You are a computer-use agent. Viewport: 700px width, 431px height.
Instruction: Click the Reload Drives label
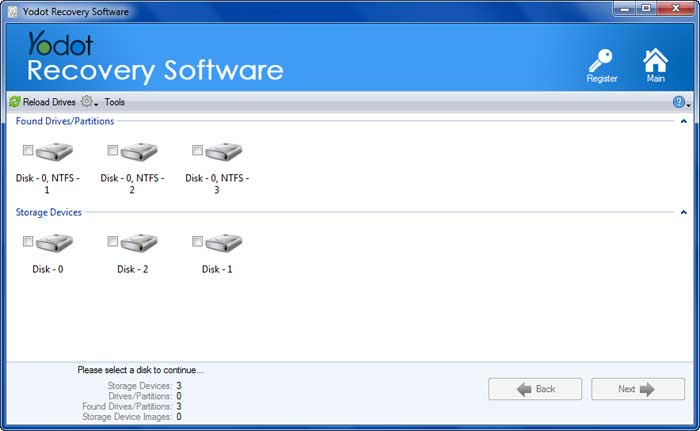click(x=49, y=102)
